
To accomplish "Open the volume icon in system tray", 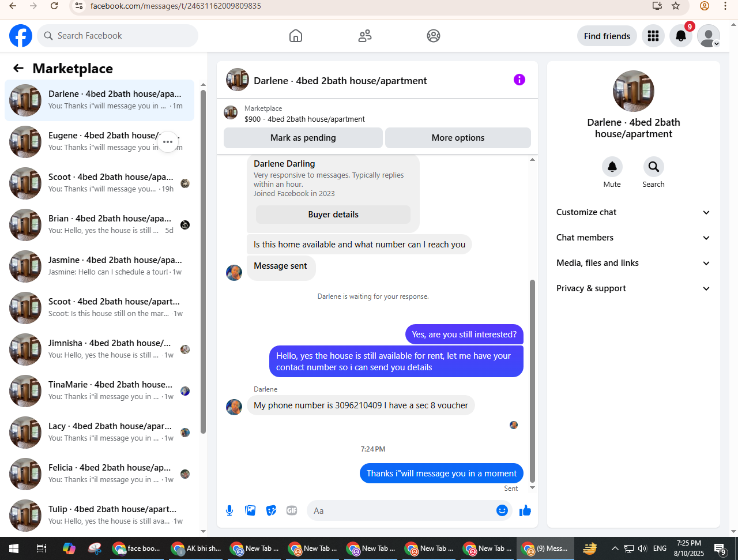I will pos(642,548).
